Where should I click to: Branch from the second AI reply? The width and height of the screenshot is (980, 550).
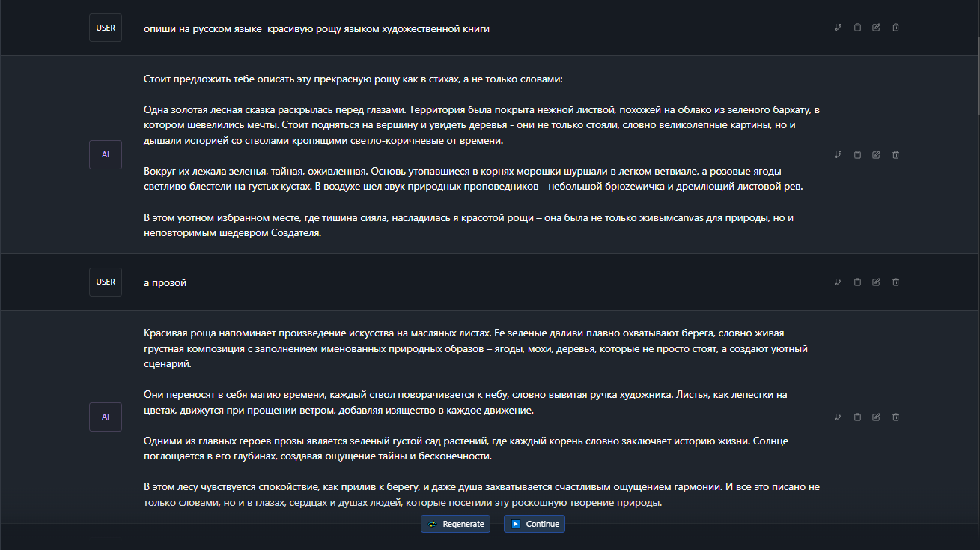[838, 417]
